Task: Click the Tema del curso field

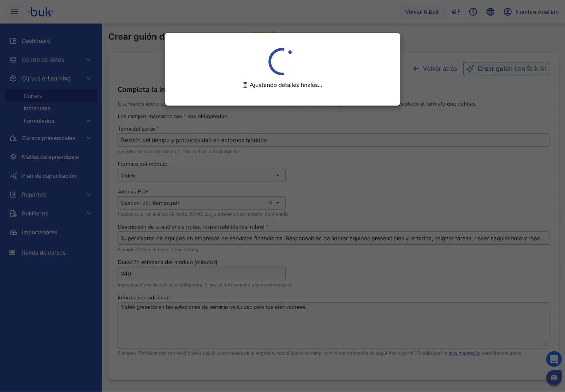Action: [333, 140]
